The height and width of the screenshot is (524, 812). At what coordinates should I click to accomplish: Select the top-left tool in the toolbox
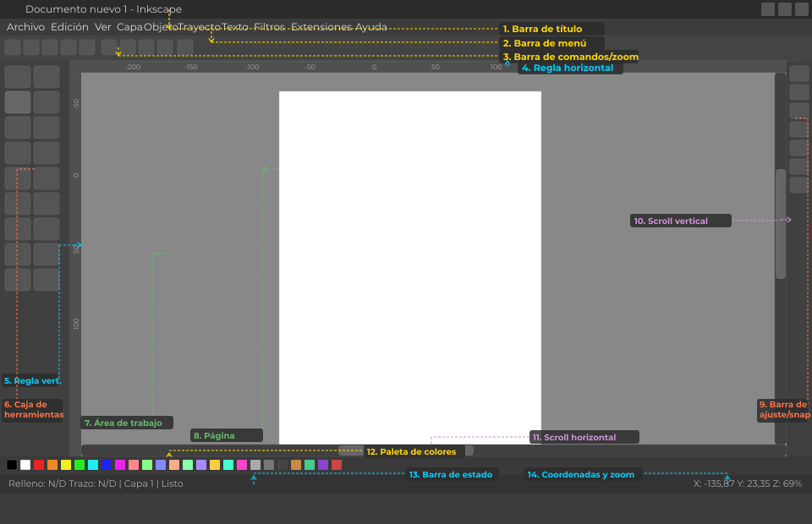click(x=18, y=77)
